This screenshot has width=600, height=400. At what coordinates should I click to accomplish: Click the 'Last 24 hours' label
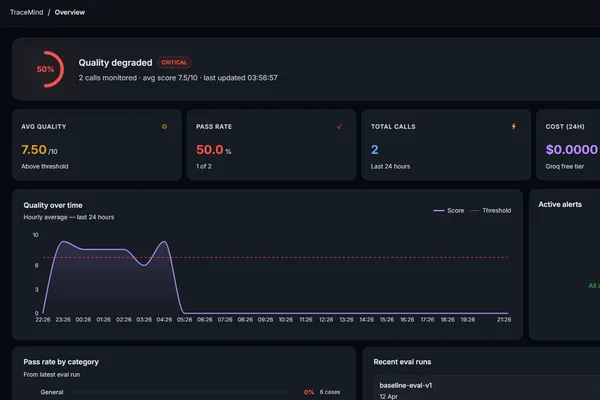[x=390, y=167]
